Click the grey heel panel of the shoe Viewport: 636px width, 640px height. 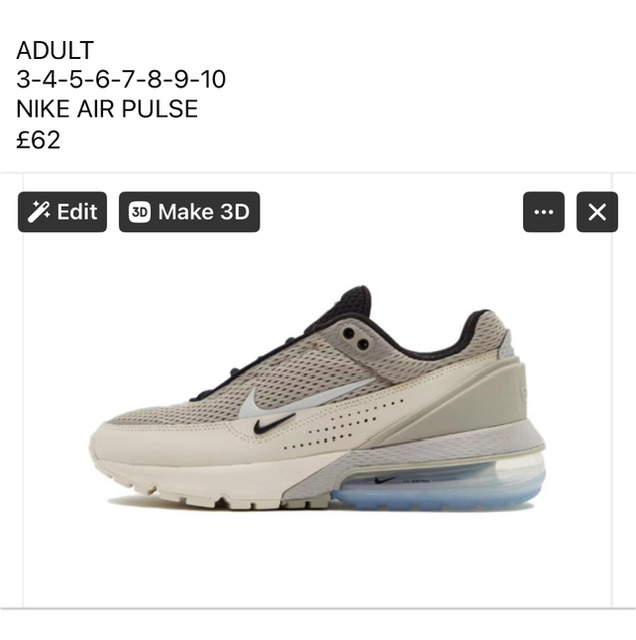[x=482, y=400]
